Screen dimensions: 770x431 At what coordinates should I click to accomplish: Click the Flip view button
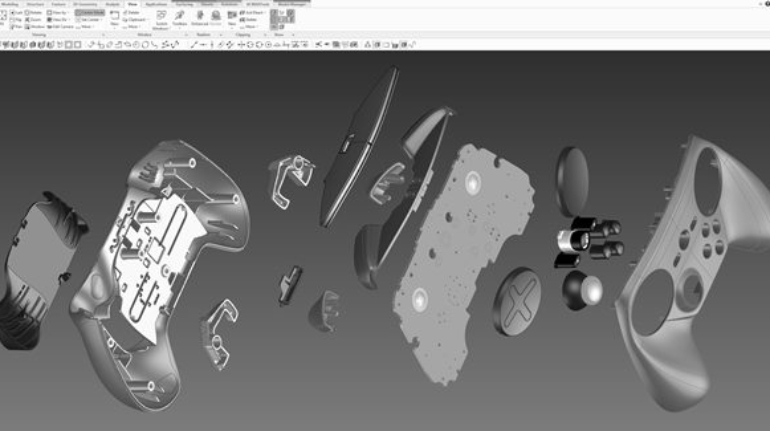(16, 20)
